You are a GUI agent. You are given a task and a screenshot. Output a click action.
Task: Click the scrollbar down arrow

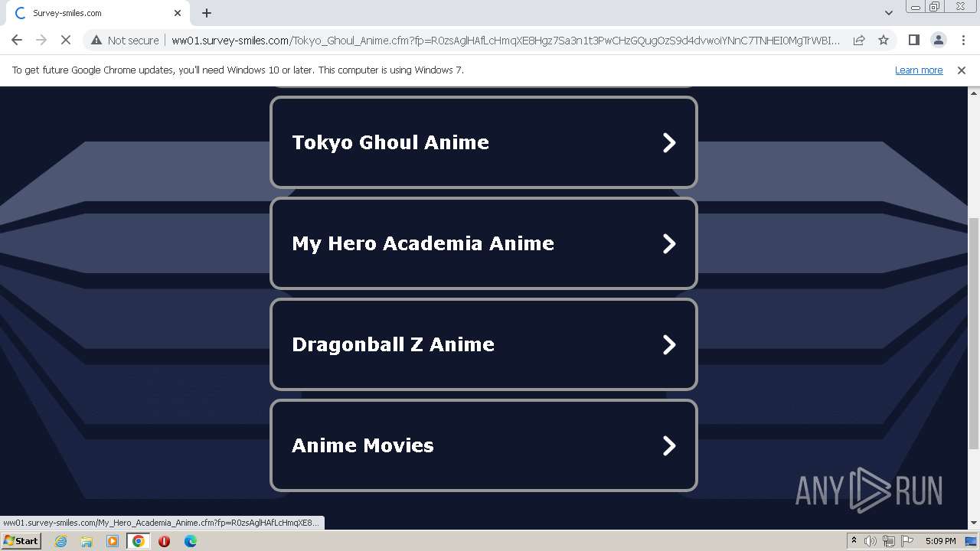coord(974,523)
